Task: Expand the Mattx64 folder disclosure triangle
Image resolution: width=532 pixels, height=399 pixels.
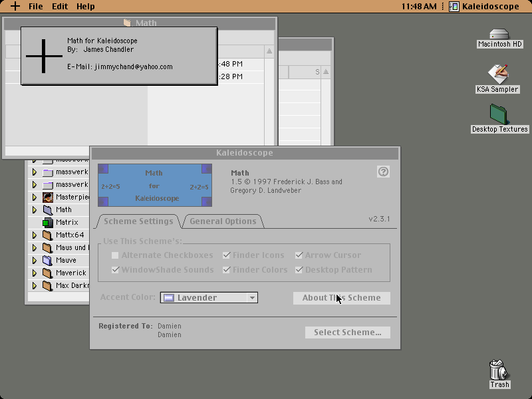Action: pos(35,235)
